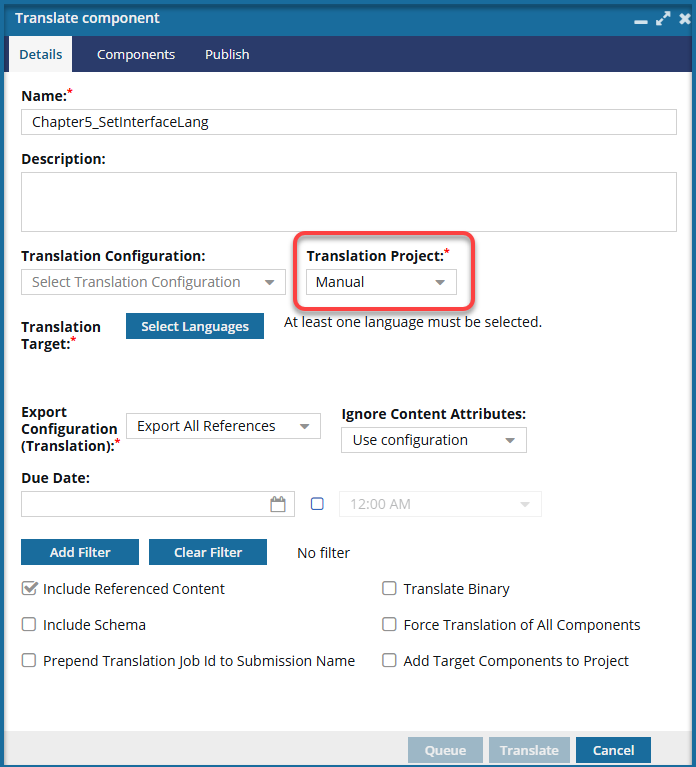This screenshot has height=767, width=696.
Task: Maximize the Translate component dialog
Action: (x=662, y=19)
